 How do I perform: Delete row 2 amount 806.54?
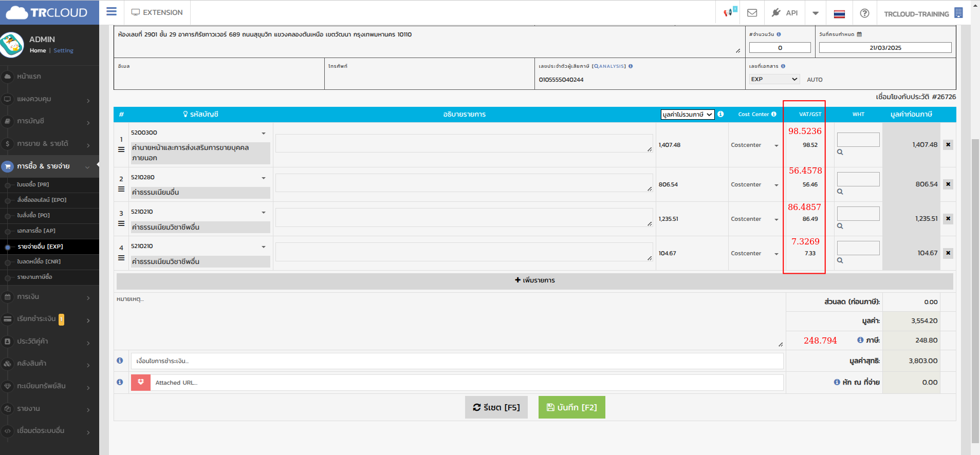point(948,184)
